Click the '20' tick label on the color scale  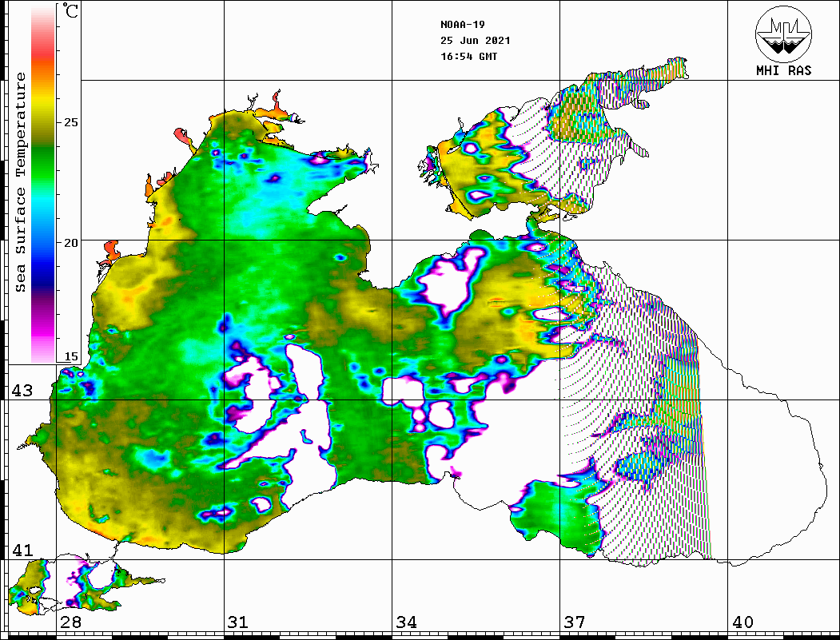pos(70,243)
